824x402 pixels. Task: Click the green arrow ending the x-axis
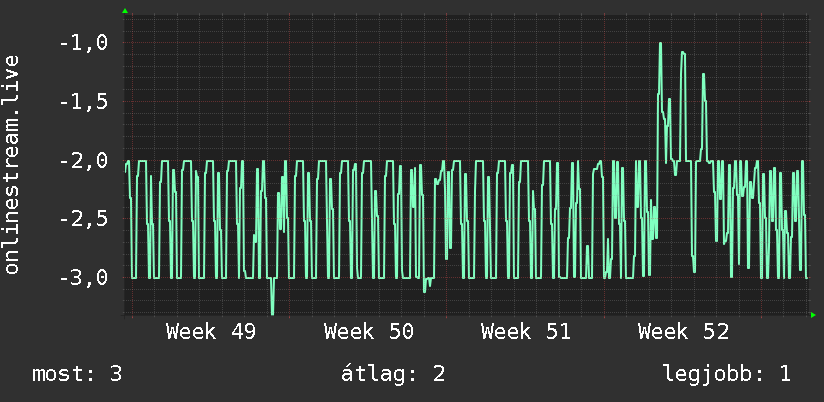(x=813, y=315)
